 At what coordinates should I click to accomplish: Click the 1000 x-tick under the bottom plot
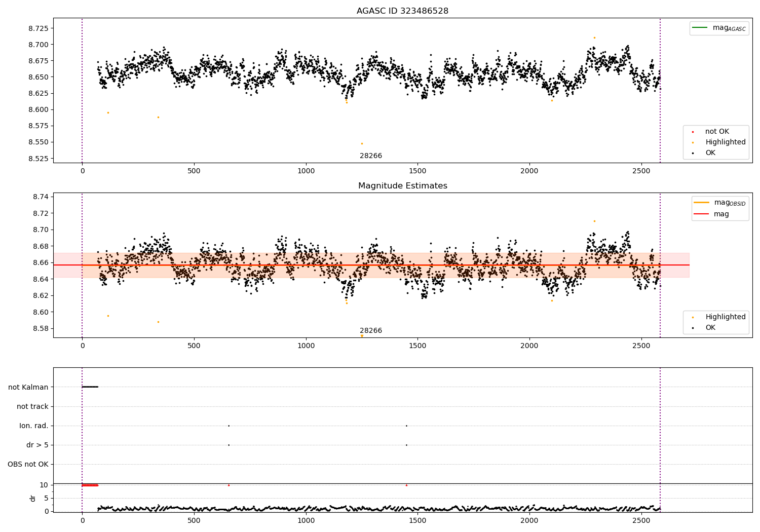306,520
